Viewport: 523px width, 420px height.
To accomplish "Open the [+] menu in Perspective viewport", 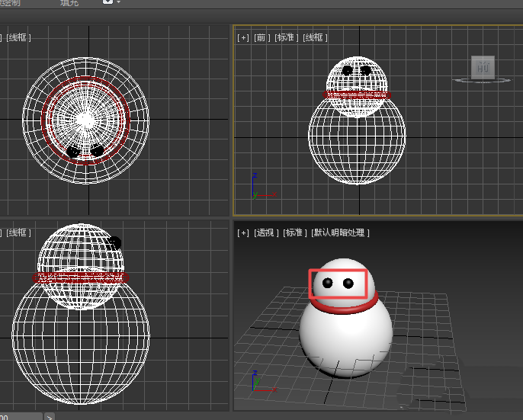I will tap(243, 232).
